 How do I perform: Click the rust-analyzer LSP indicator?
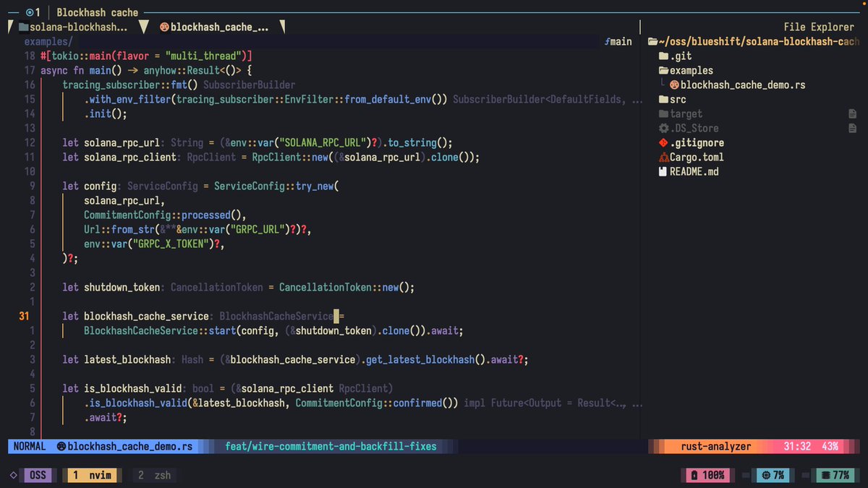(716, 447)
